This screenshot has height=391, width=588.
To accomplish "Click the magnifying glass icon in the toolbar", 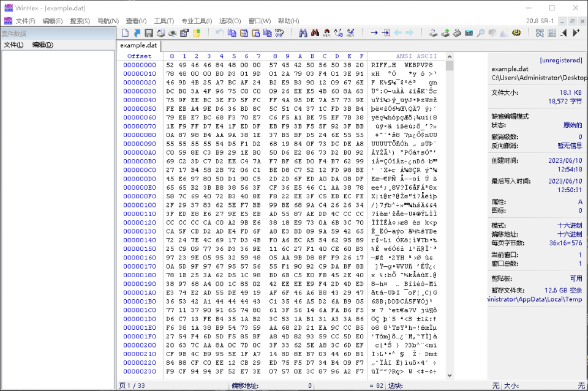I will (481, 32).
